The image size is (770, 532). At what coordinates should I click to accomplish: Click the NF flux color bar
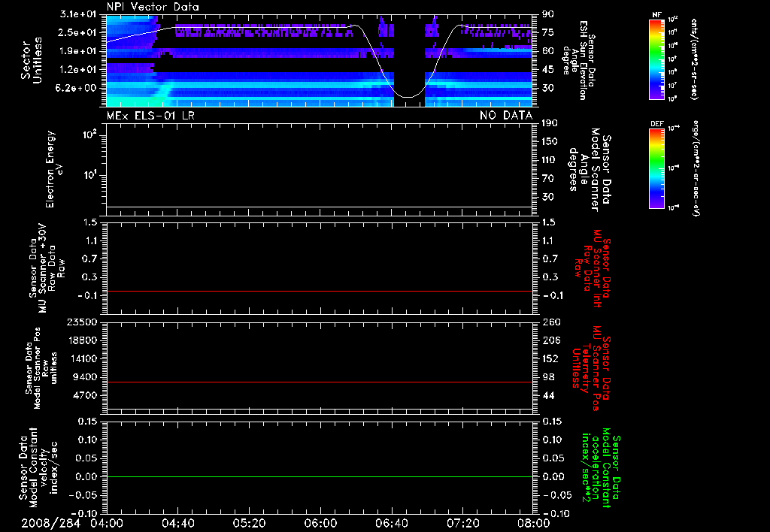[656, 59]
